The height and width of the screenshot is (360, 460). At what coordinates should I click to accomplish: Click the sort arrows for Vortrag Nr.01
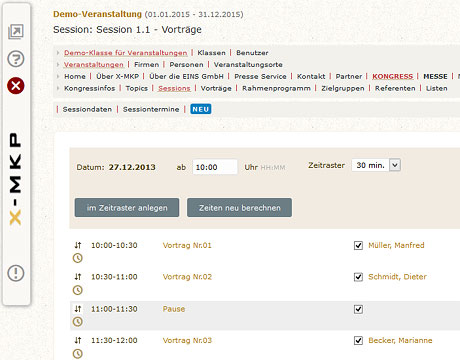pyautogui.click(x=78, y=245)
